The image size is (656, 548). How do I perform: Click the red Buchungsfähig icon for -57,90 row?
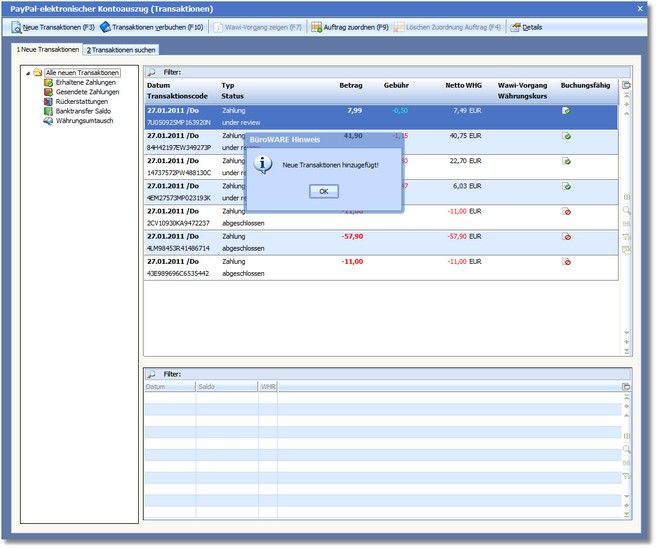pyautogui.click(x=566, y=237)
